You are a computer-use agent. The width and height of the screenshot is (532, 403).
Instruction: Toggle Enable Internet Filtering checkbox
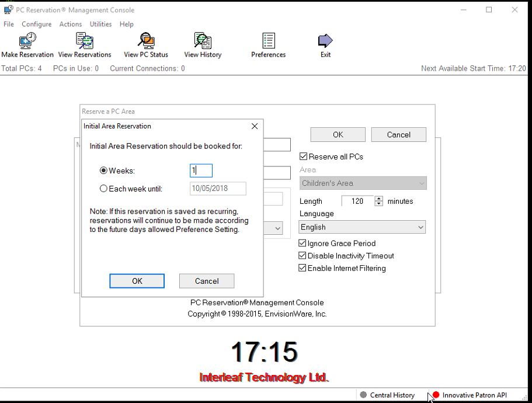pos(302,268)
